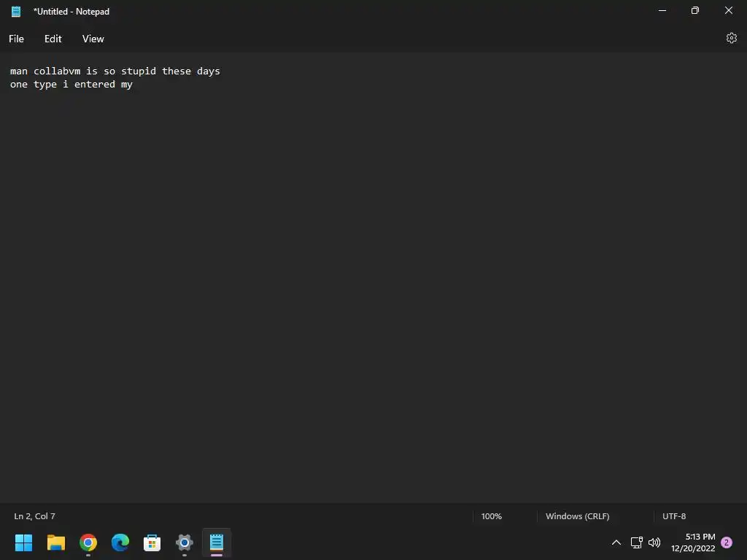Click the "*Untitled - Notepad" title
Image resolution: width=747 pixels, height=560 pixels.
71,12
